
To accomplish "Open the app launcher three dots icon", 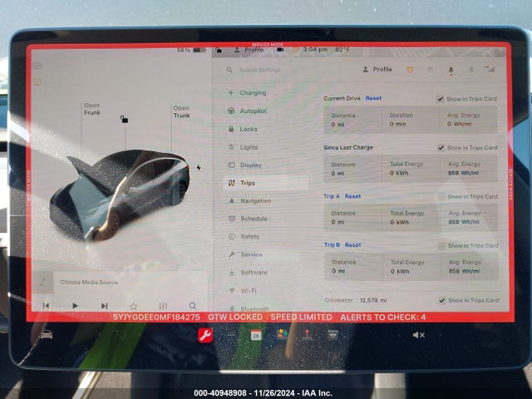I will click(231, 335).
